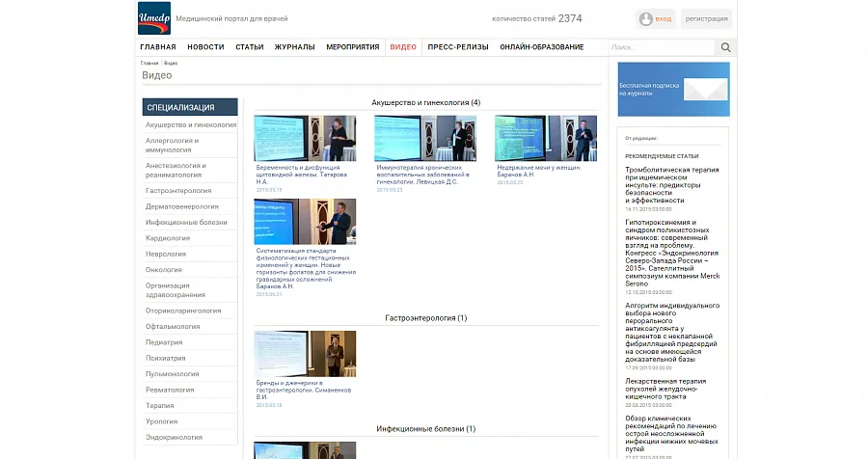Open thumbnail of Симаненков gastroenterology video
The image size is (868, 459).
pyautogui.click(x=305, y=354)
